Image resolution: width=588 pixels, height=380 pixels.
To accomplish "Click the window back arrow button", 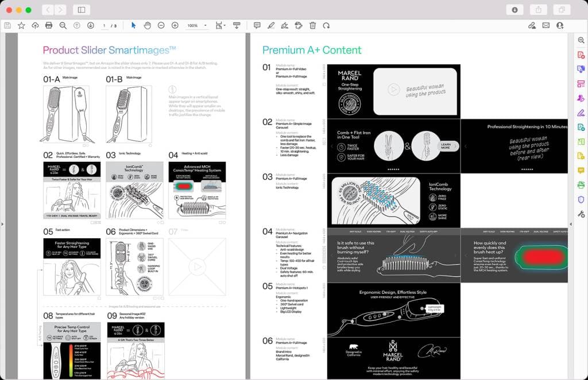I will tap(48, 10).
